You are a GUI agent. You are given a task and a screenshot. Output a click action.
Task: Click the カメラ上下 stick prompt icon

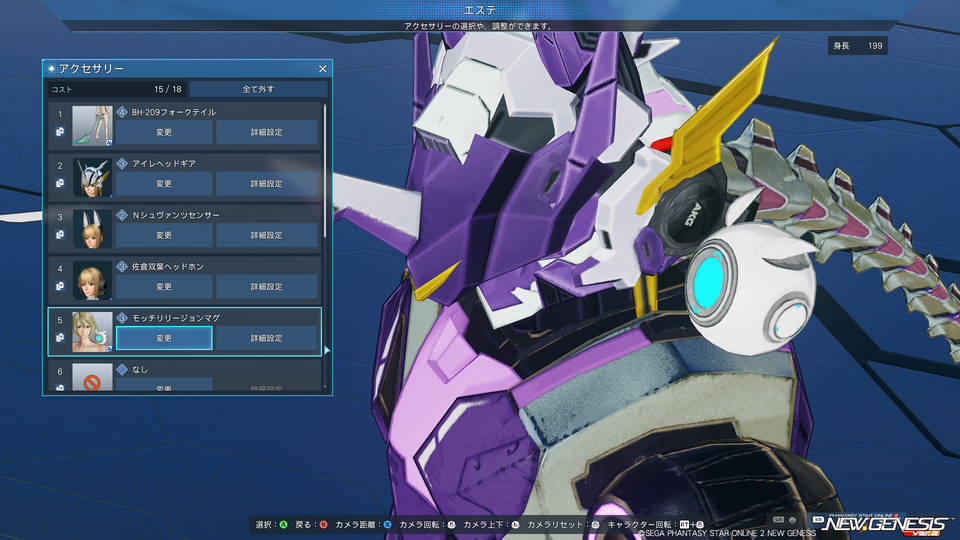tap(516, 525)
